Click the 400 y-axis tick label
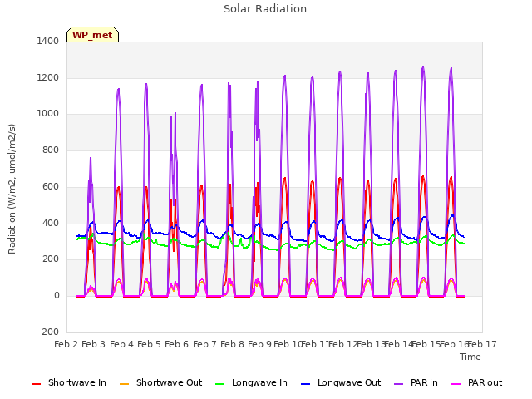The height and width of the screenshot is (399, 532). pyautogui.click(x=51, y=224)
